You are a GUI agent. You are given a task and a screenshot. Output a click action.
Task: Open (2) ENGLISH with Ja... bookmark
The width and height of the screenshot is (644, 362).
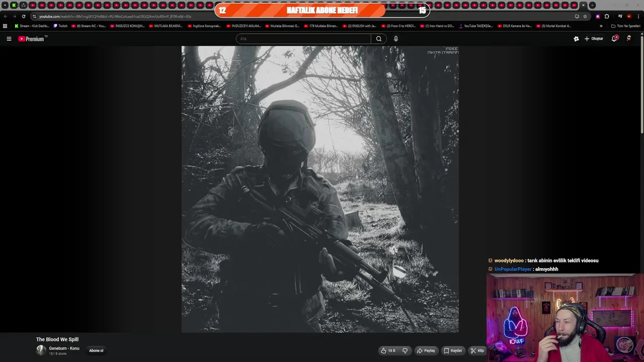(x=359, y=26)
